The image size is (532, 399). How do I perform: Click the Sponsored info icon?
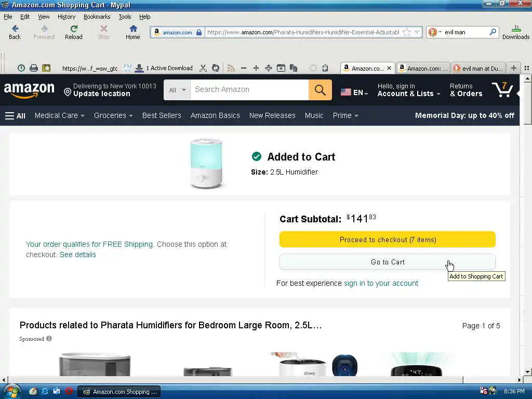[x=49, y=339]
